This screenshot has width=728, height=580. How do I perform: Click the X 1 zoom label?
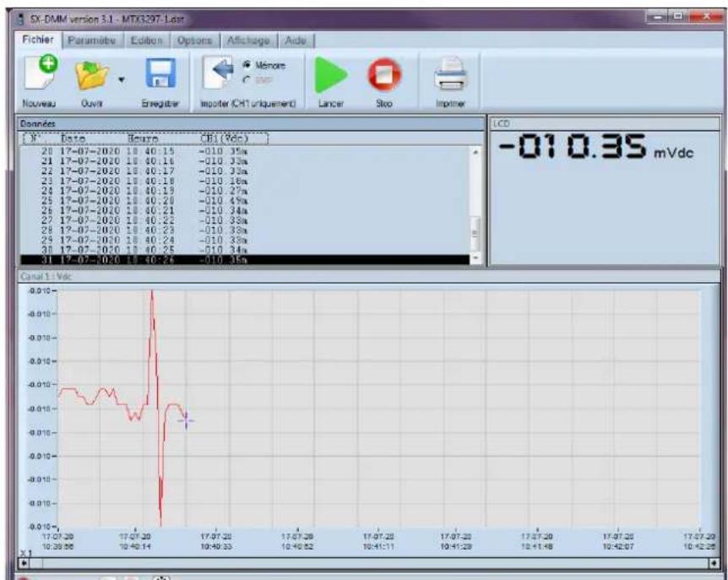pyautogui.click(x=26, y=553)
